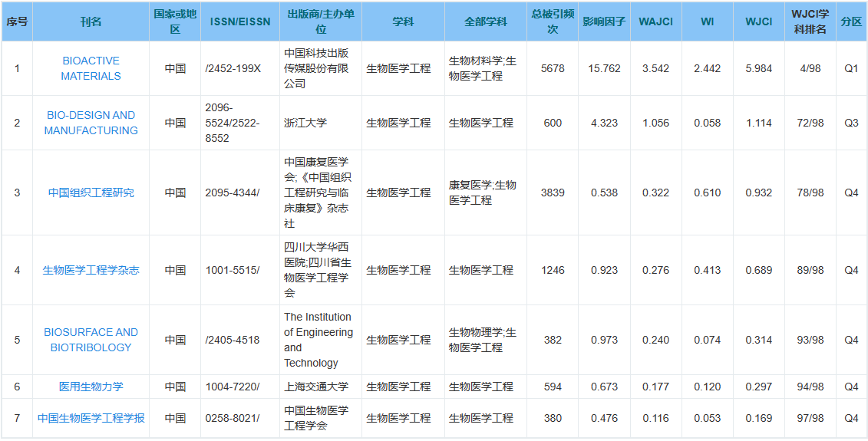Image resolution: width=868 pixels, height=441 pixels.
Task: Select the total citations value 5678
Action: (553, 68)
